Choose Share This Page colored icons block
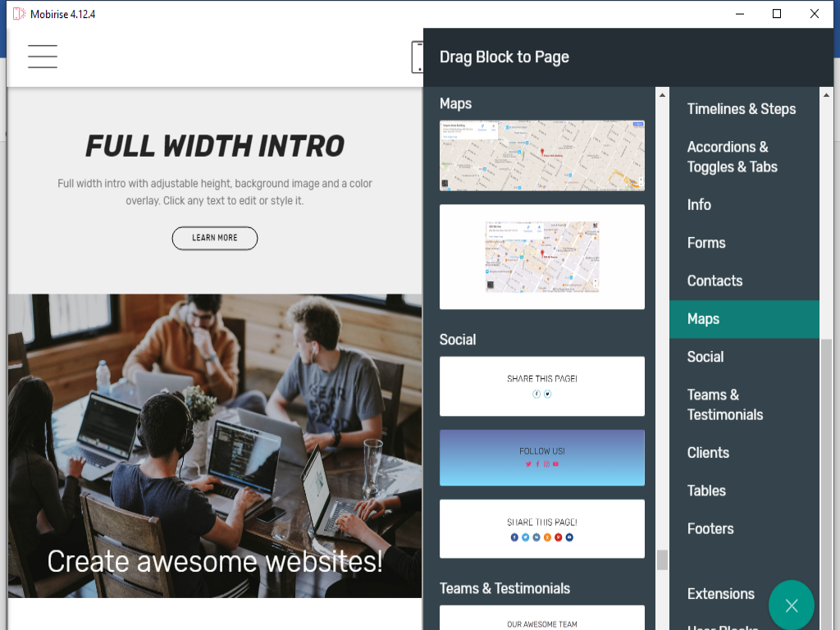Image resolution: width=840 pixels, height=630 pixels. (x=541, y=529)
